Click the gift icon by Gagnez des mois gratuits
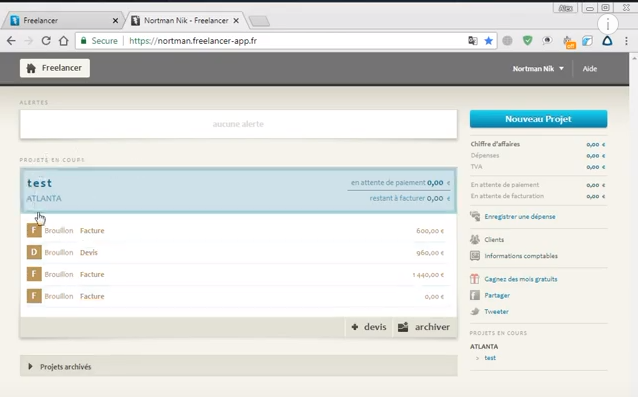 pos(474,279)
